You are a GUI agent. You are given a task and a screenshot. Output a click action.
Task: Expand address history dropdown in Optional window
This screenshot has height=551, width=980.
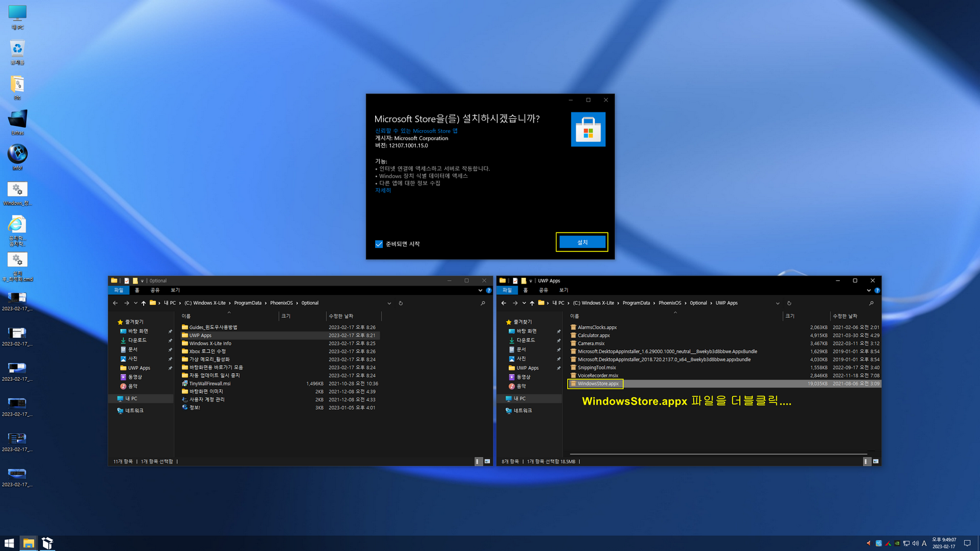click(389, 303)
